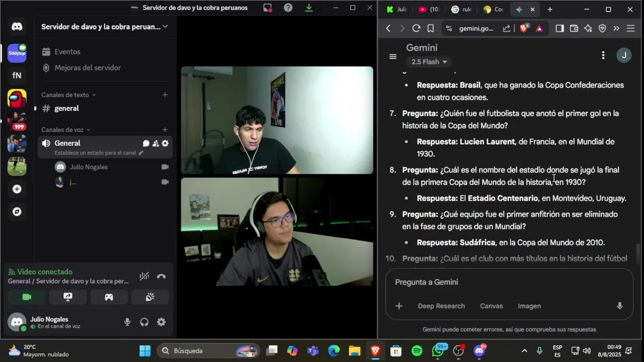
Task: Collapse the Canales de voz category
Action: 66,130
